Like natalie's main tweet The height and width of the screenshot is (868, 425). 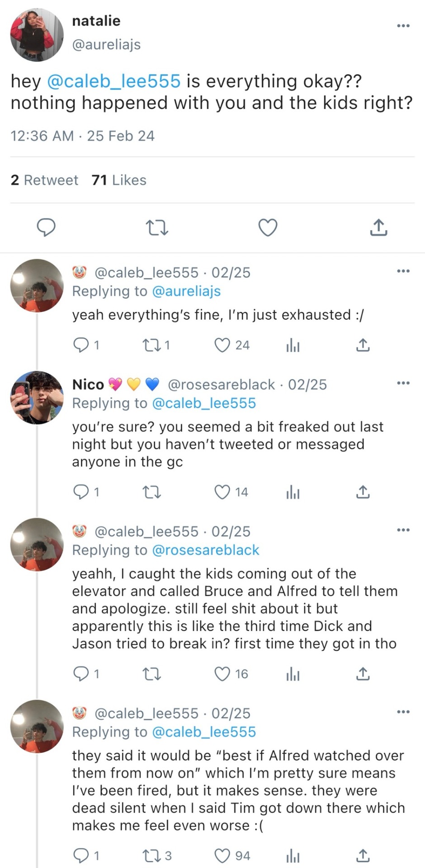(x=268, y=227)
